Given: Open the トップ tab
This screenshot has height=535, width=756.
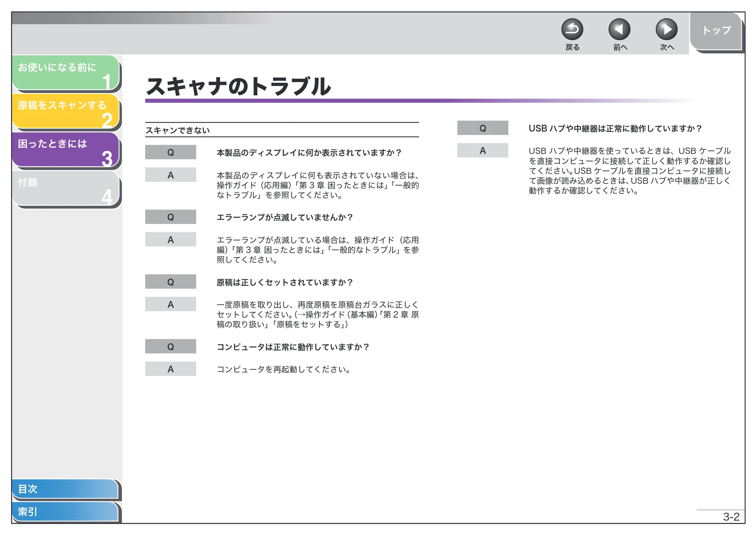Looking at the screenshot, I should pyautogui.click(x=716, y=31).
